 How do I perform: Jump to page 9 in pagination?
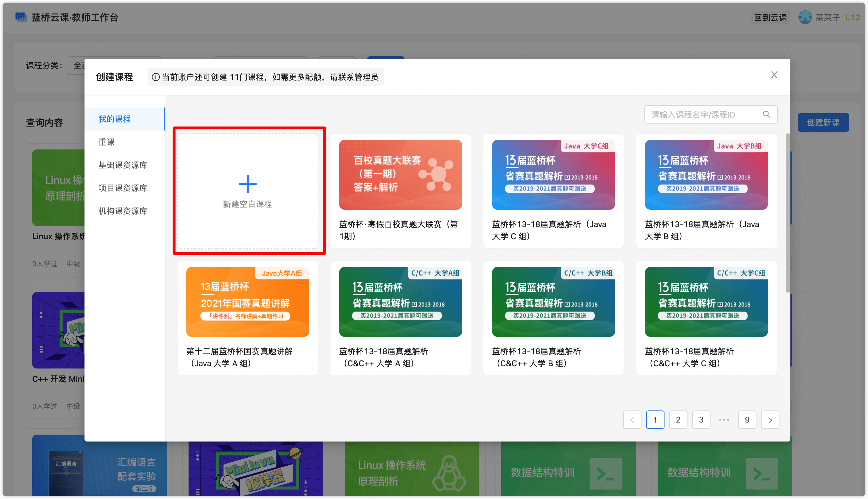pyautogui.click(x=747, y=420)
